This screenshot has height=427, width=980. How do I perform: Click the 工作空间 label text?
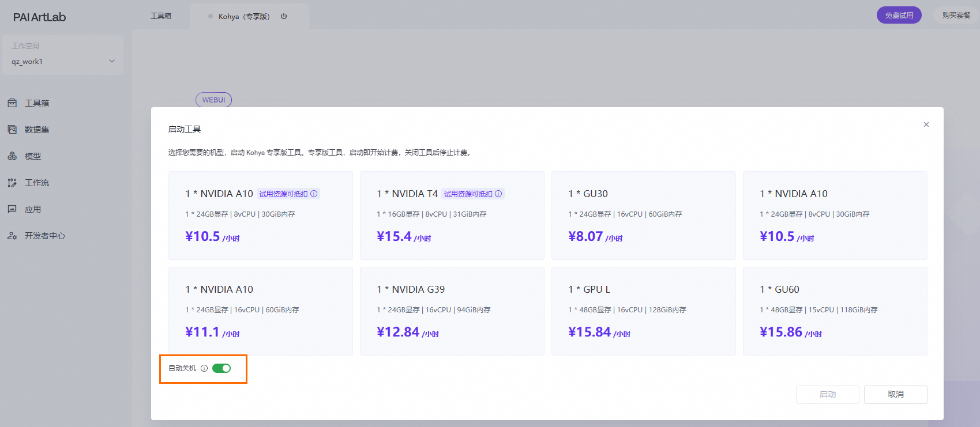pos(25,46)
